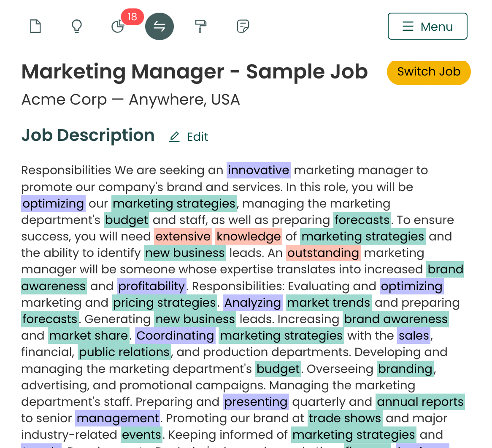Click the 'brand awareness' highlight
Viewport: 492px width, 448px height.
[x=396, y=319]
